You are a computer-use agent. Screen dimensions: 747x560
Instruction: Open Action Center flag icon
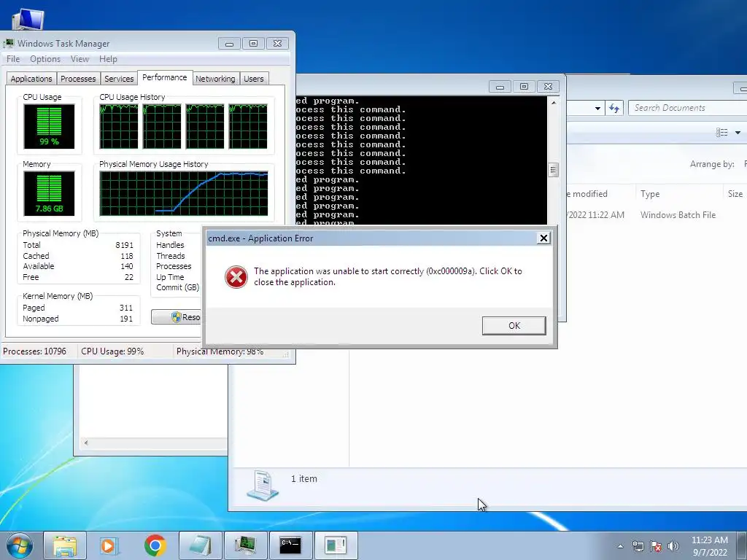(656, 546)
